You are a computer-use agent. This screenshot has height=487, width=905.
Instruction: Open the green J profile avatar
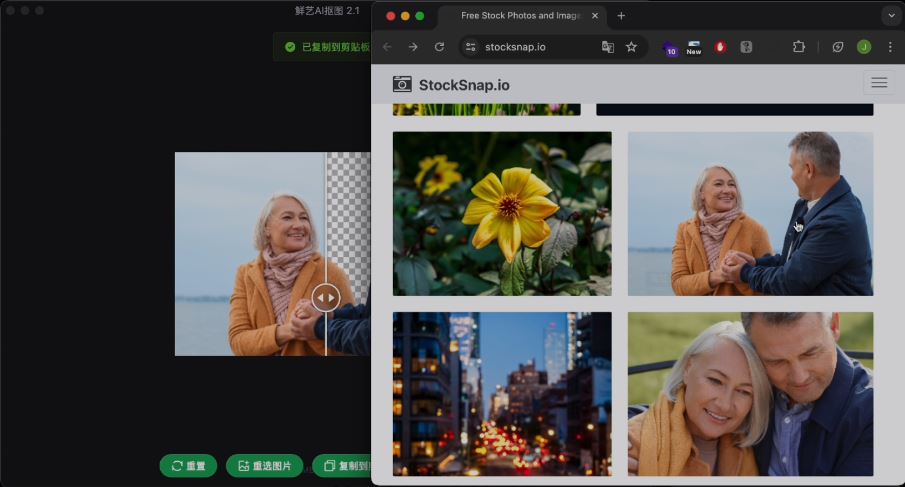[864, 47]
